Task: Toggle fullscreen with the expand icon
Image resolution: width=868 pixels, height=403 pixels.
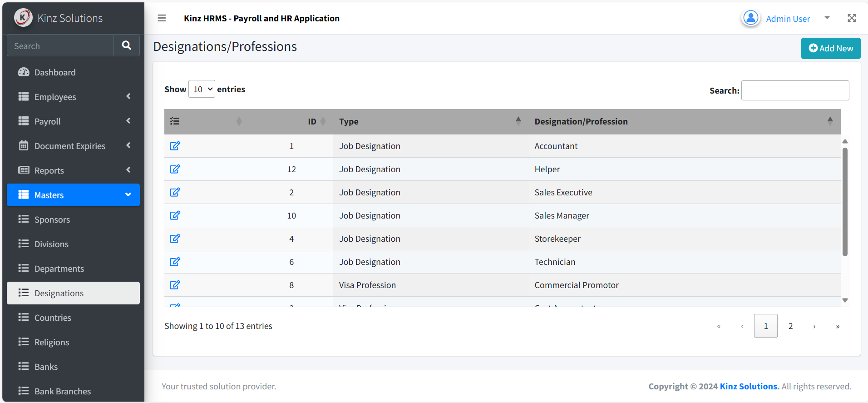Action: tap(852, 18)
